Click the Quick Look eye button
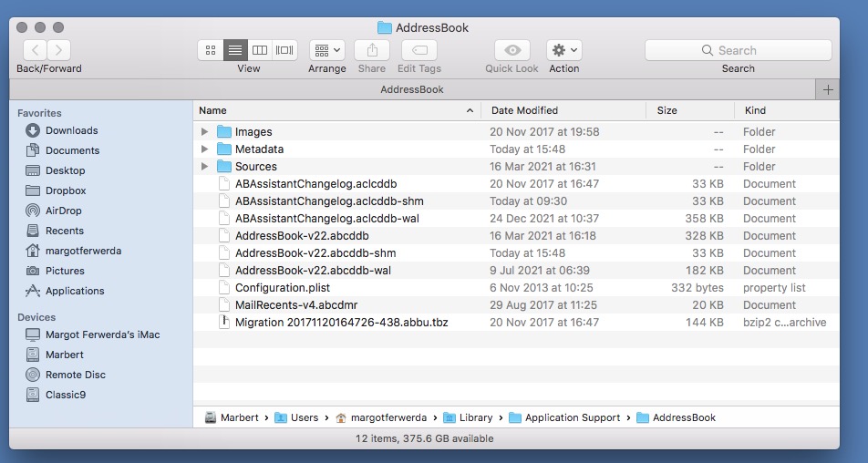868x463 pixels. point(512,50)
